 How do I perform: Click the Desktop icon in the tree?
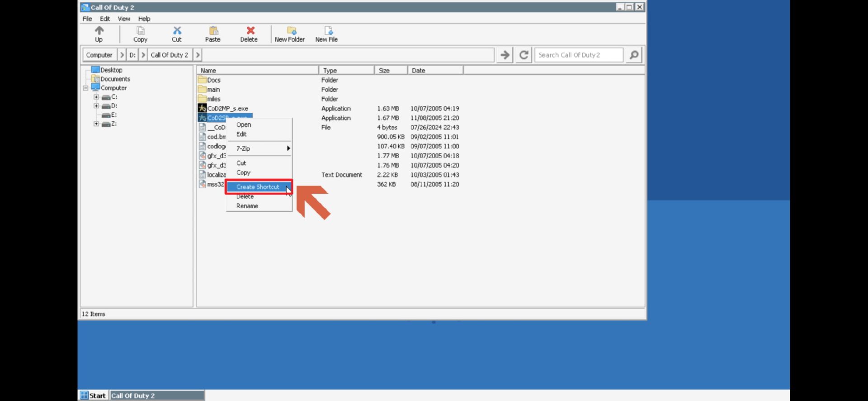pos(95,70)
